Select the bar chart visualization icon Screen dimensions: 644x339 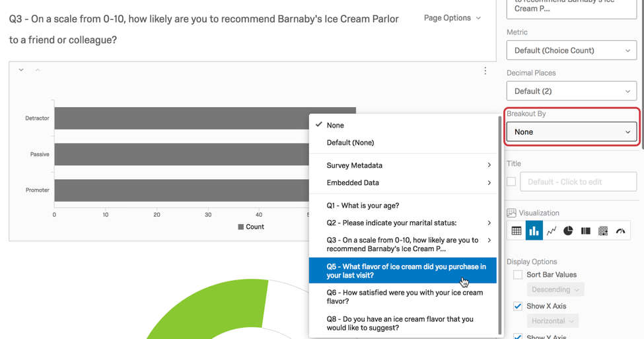(x=534, y=231)
